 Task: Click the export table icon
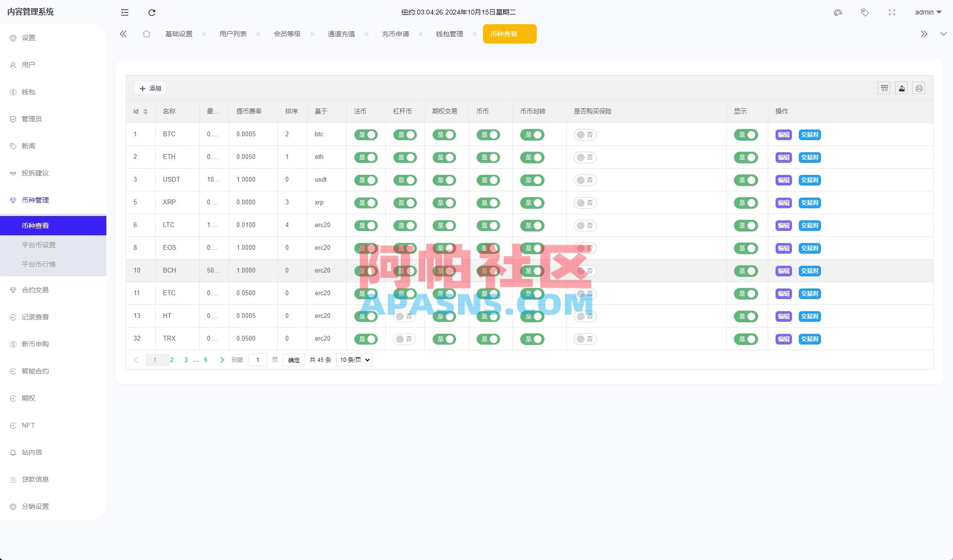[x=901, y=88]
